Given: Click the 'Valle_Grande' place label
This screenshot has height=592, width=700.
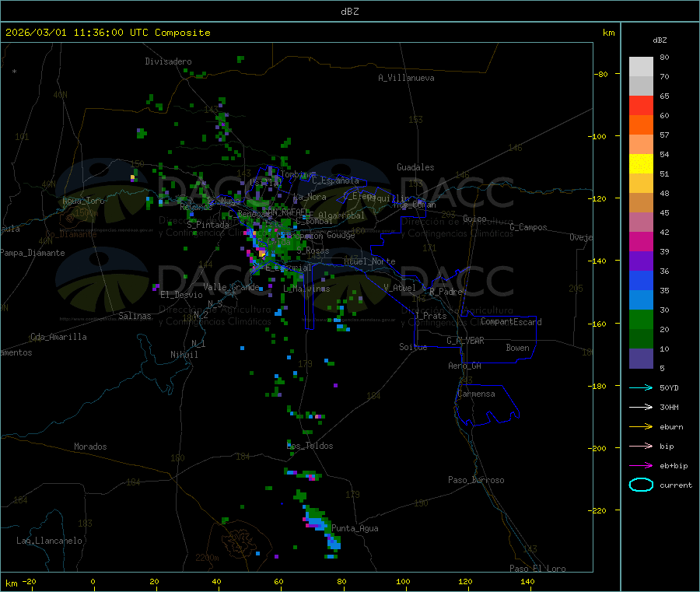Looking at the screenshot, I should click(231, 286).
